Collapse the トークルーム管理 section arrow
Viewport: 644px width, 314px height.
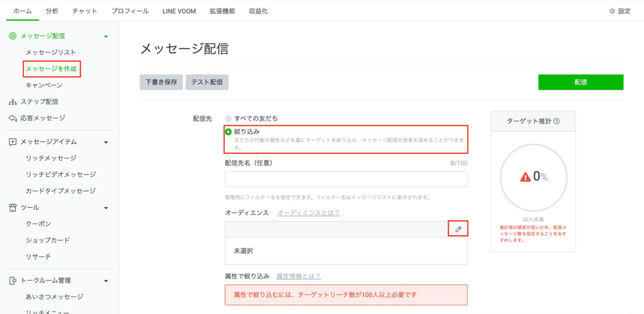point(106,281)
